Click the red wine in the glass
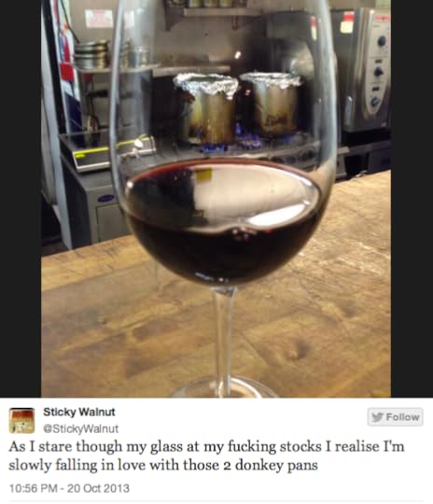The image size is (433, 504). [222, 223]
